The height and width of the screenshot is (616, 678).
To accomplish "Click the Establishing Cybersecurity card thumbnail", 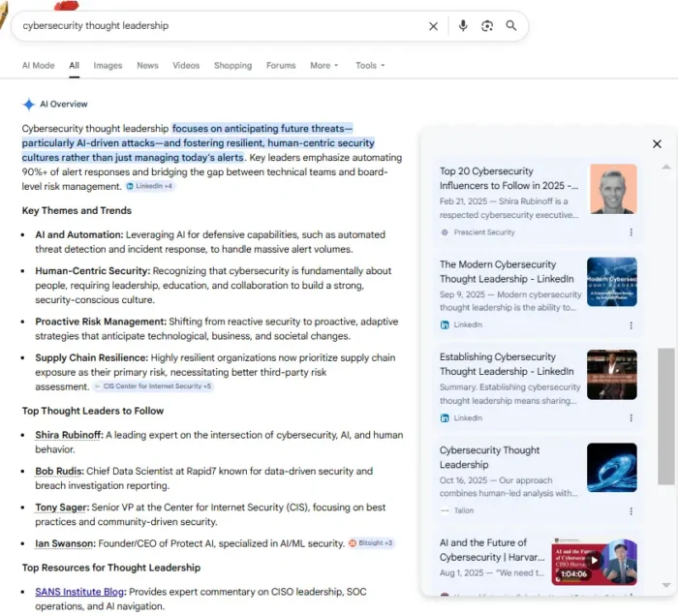I will (612, 375).
